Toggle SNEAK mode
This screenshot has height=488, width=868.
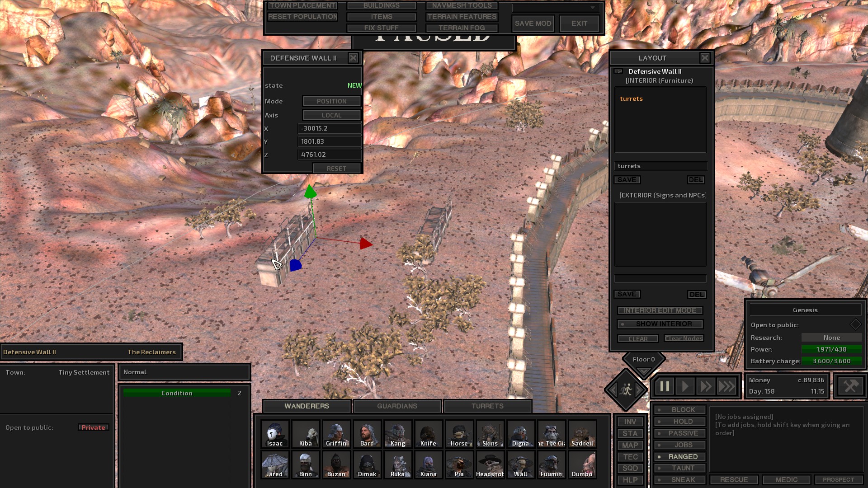pos(679,480)
